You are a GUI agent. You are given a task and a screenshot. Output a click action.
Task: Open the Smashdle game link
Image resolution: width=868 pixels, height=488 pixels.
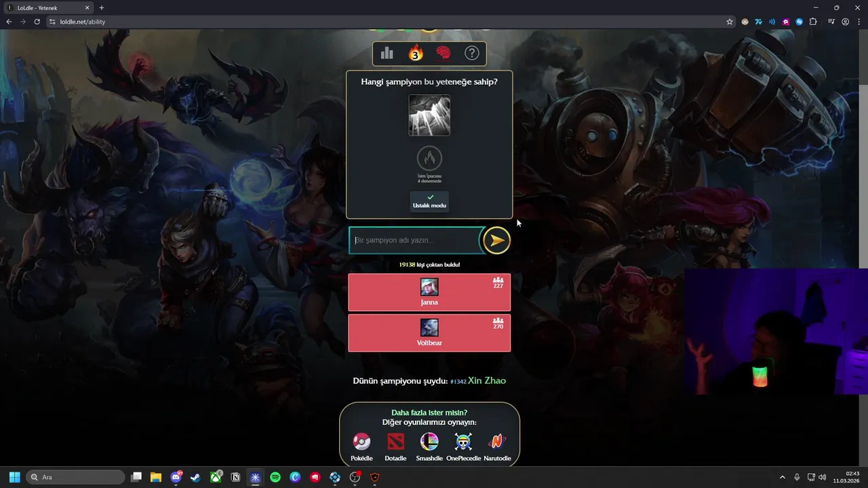pyautogui.click(x=429, y=447)
